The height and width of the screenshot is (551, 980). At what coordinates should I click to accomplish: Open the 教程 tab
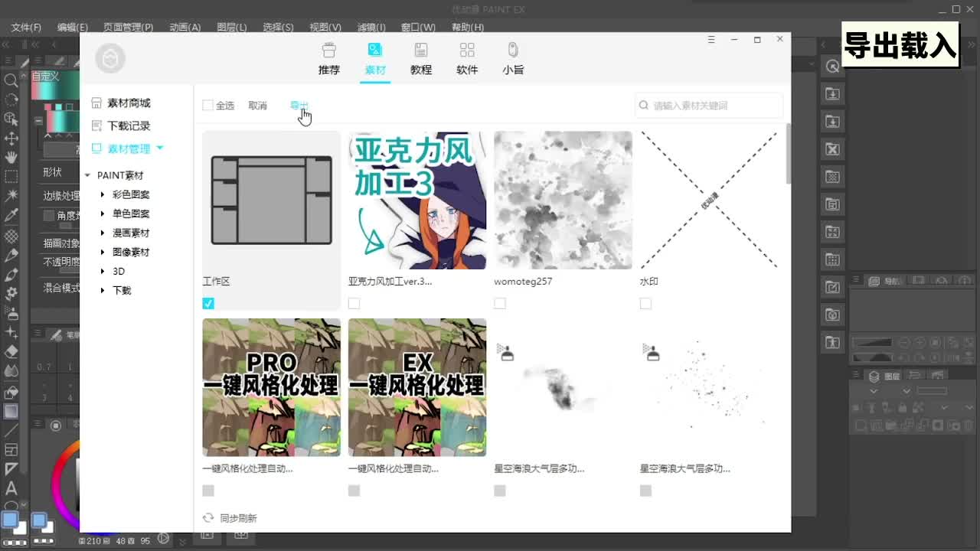pos(421,59)
